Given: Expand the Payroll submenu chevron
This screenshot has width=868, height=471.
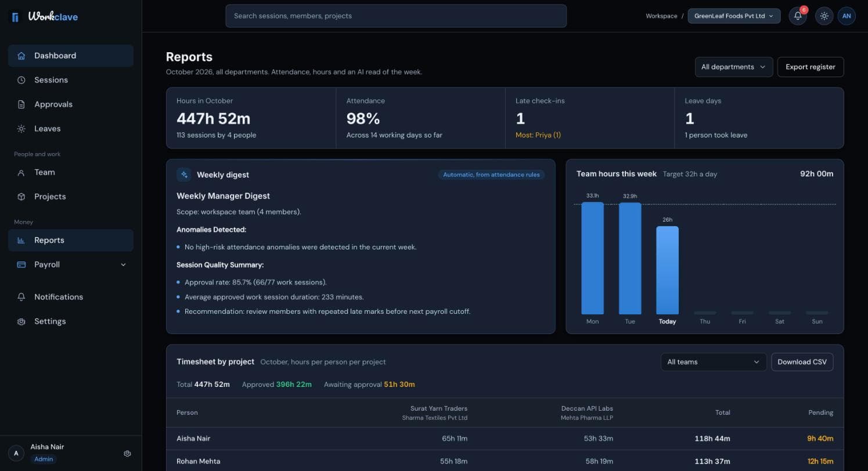Looking at the screenshot, I should 123,265.
